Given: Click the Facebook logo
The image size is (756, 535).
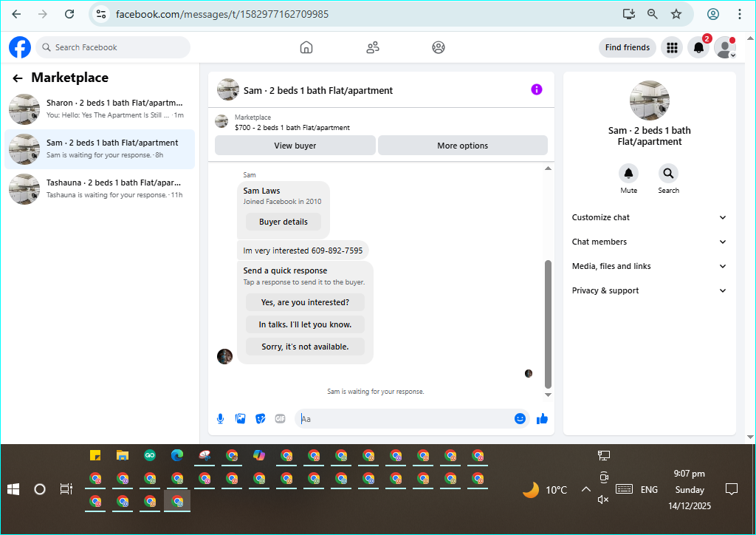Looking at the screenshot, I should [x=20, y=47].
